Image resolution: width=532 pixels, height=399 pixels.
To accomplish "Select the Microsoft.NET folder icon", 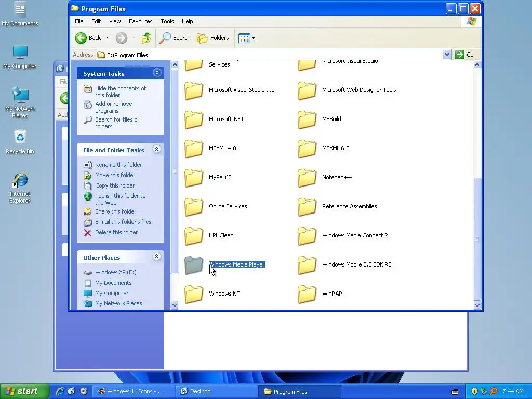I will [194, 120].
